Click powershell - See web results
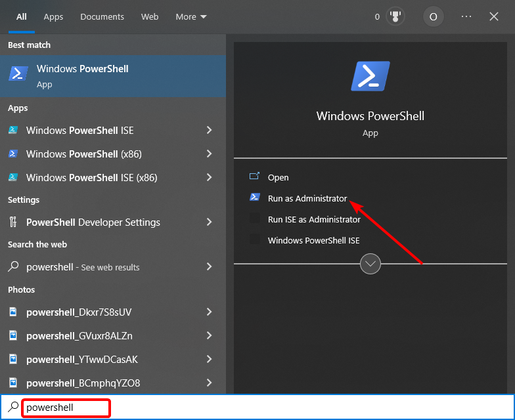The width and height of the screenshot is (515, 420). pyautogui.click(x=113, y=266)
